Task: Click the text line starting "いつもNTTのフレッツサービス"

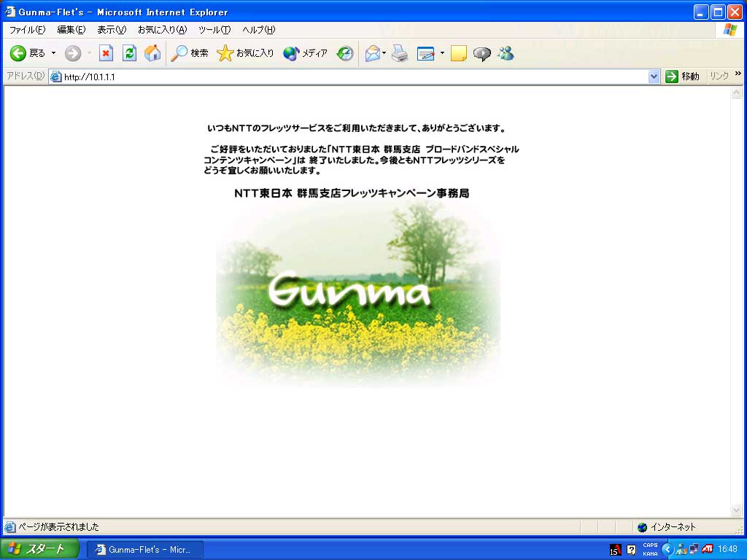Action: [x=356, y=128]
